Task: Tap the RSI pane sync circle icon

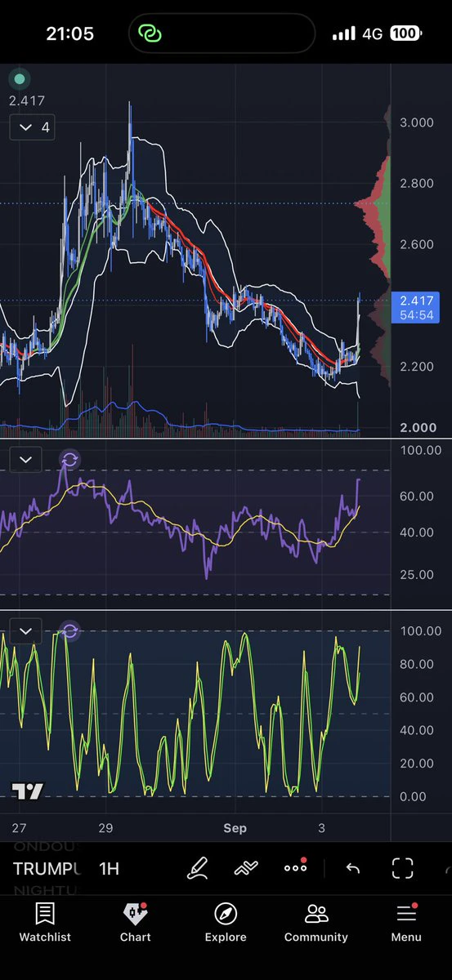Action: [69, 460]
